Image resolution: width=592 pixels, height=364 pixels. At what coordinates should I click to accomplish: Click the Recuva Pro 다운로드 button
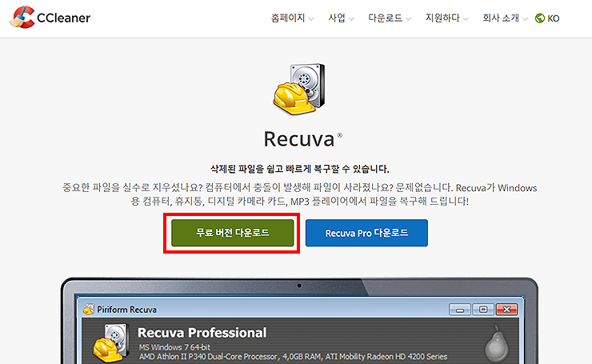click(x=366, y=233)
